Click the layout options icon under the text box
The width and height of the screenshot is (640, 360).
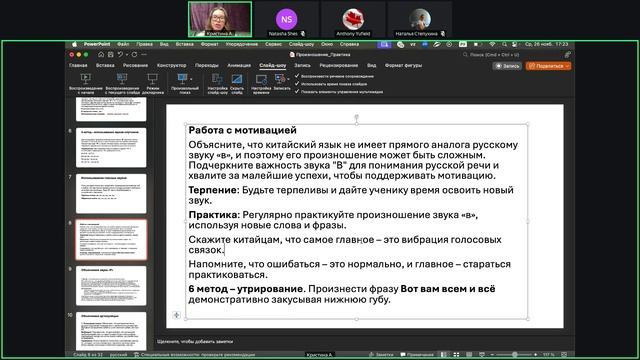176,315
